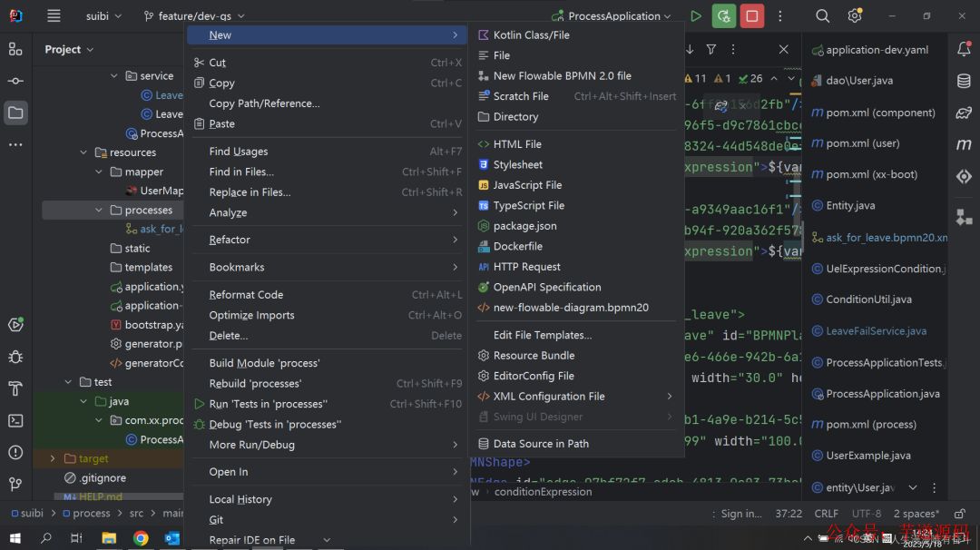The image size is (980, 550).
Task: Expand the target folder
Action: (x=53, y=458)
